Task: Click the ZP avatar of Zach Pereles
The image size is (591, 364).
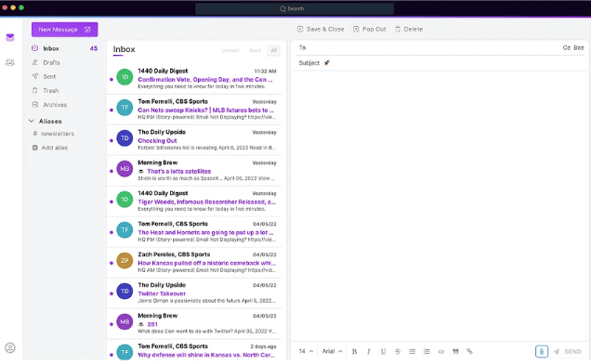Action: [x=125, y=260]
